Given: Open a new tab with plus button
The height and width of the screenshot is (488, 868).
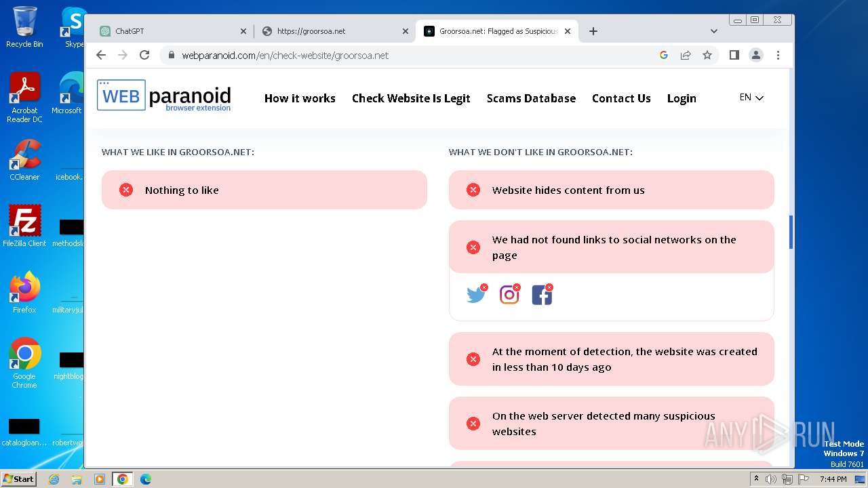Looking at the screenshot, I should (593, 31).
